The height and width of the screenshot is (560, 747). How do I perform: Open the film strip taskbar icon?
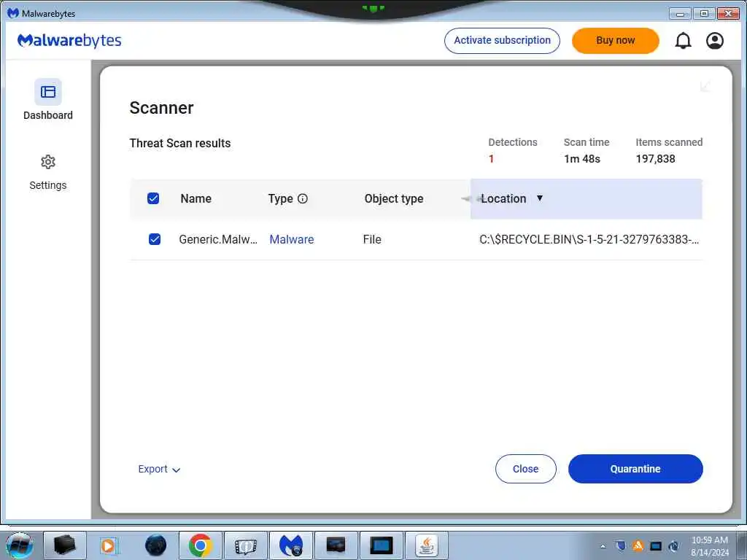click(x=246, y=545)
